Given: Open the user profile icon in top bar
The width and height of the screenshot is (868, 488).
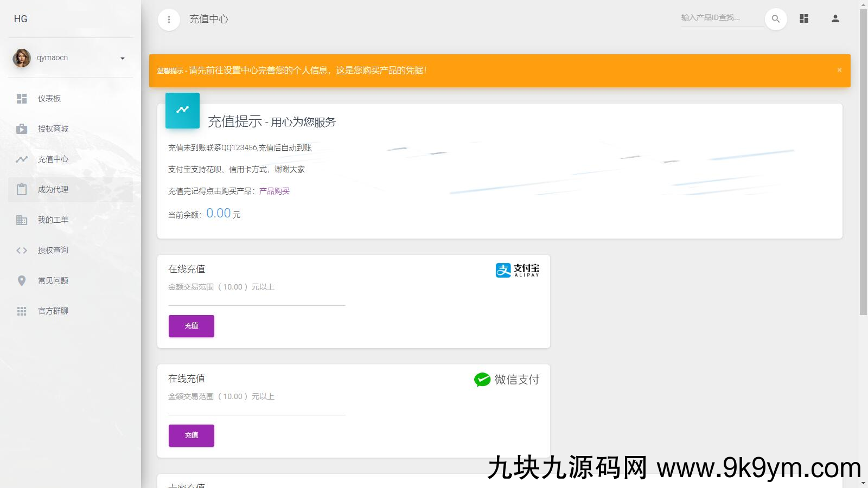Looking at the screenshot, I should [835, 18].
